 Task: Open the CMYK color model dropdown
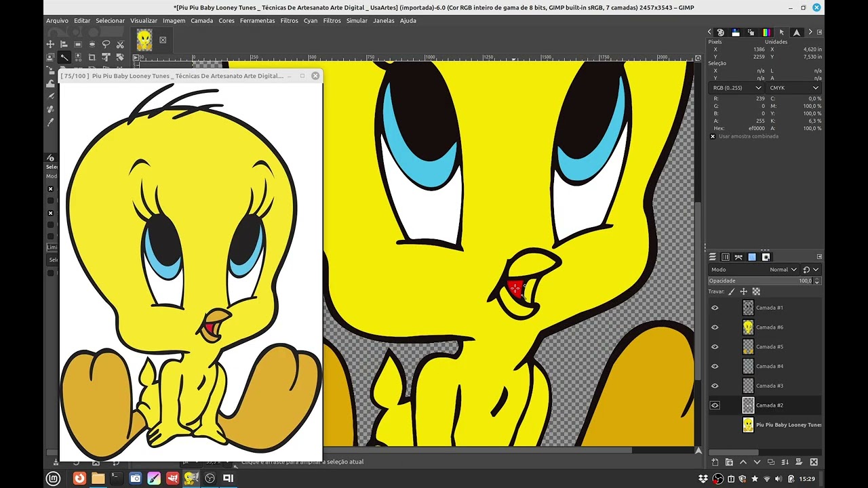(x=794, y=87)
